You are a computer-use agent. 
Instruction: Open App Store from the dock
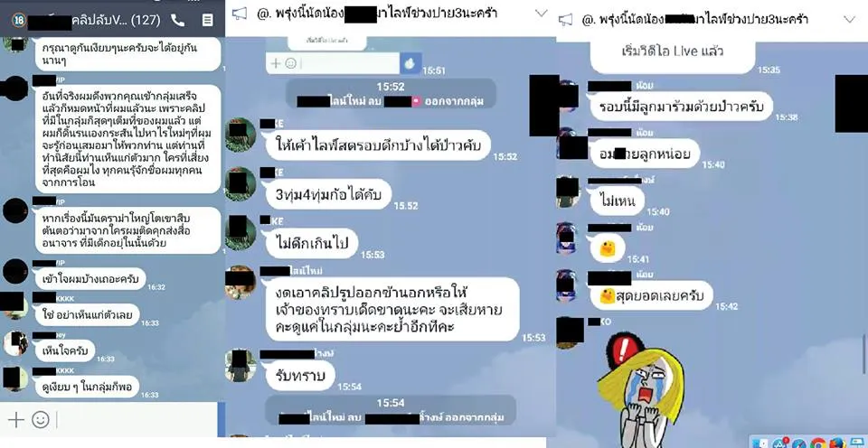point(779,443)
